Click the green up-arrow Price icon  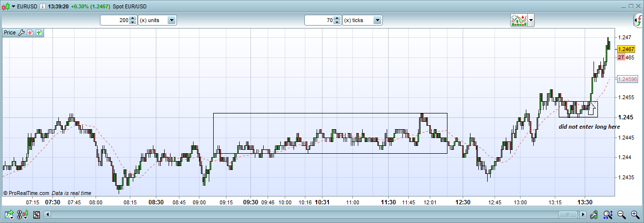point(39,32)
